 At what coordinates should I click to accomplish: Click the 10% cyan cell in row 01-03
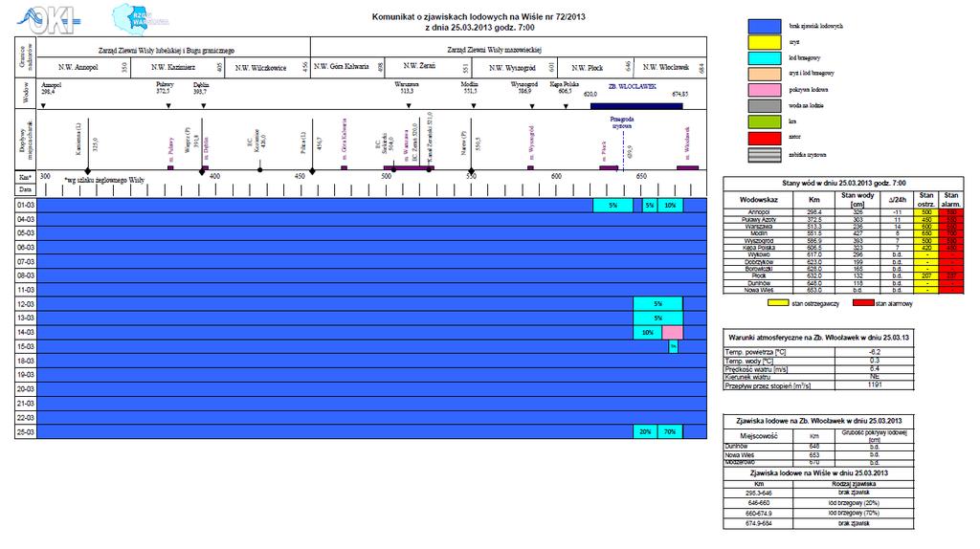[x=670, y=206]
